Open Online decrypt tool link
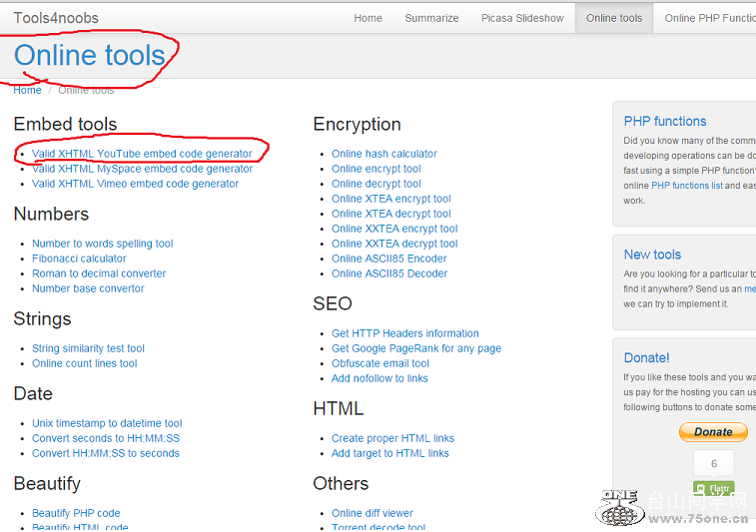This screenshot has height=532, width=756. [x=377, y=184]
